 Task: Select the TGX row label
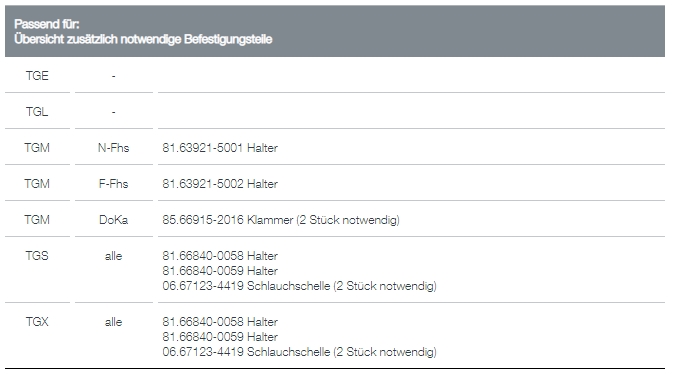click(37, 322)
